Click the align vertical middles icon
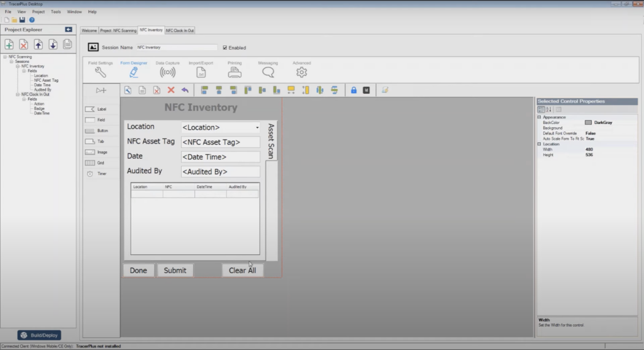The image size is (644, 350). [262, 90]
